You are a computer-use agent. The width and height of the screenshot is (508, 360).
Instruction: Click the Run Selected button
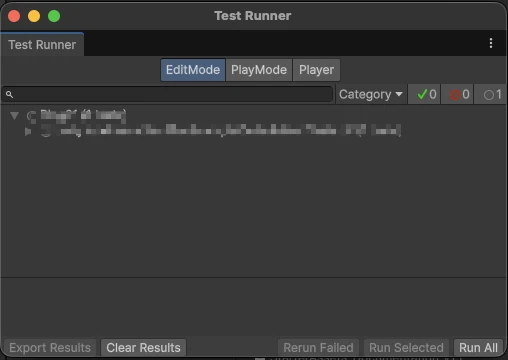click(x=406, y=348)
